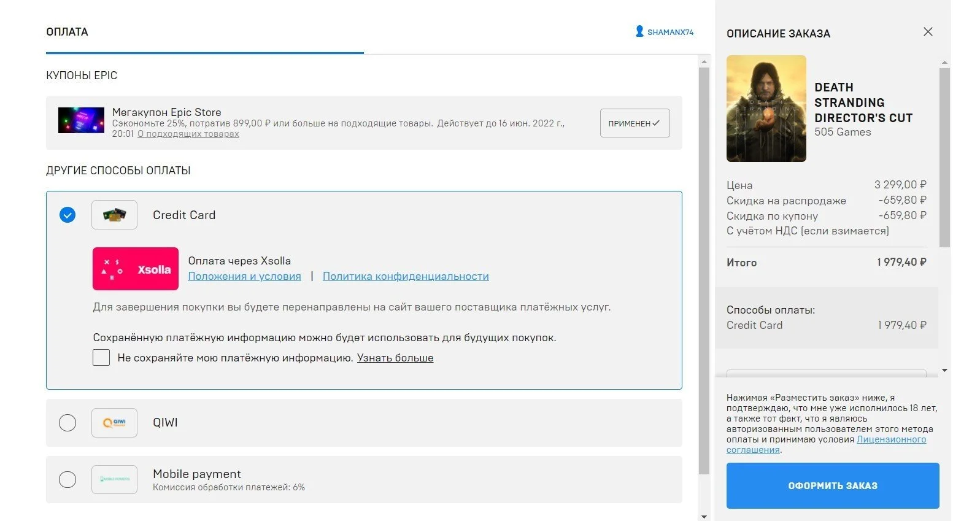
Task: Click the Mobile payment logo icon
Action: (x=114, y=479)
